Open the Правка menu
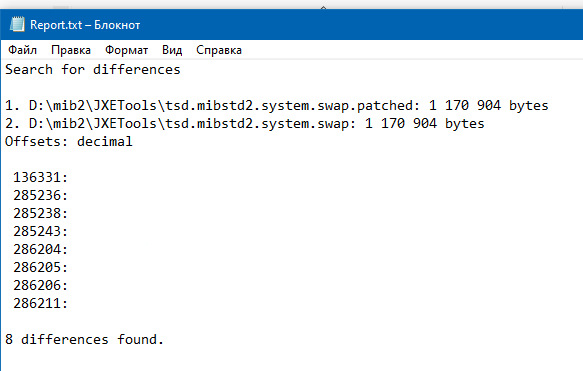The height and width of the screenshot is (371, 583). pyautogui.click(x=71, y=50)
